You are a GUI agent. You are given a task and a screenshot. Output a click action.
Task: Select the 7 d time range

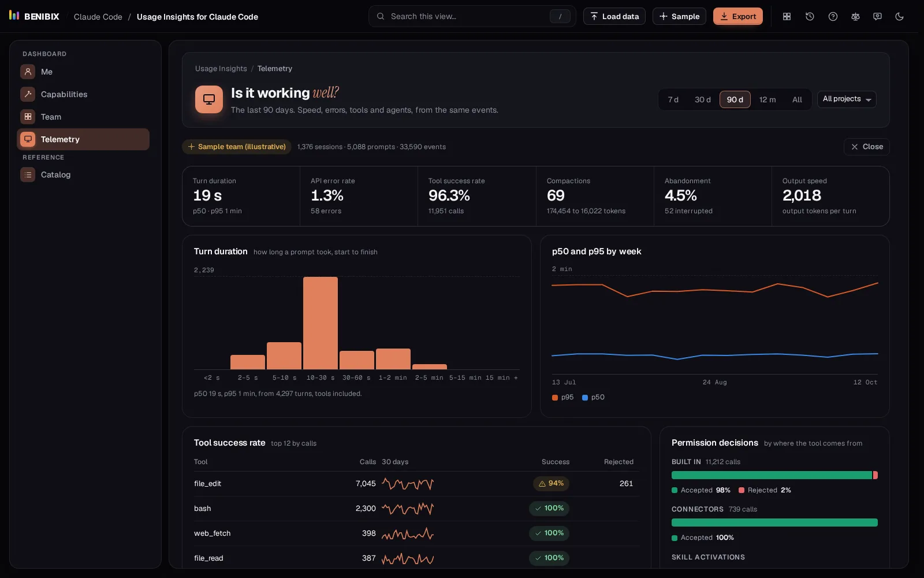pyautogui.click(x=673, y=99)
